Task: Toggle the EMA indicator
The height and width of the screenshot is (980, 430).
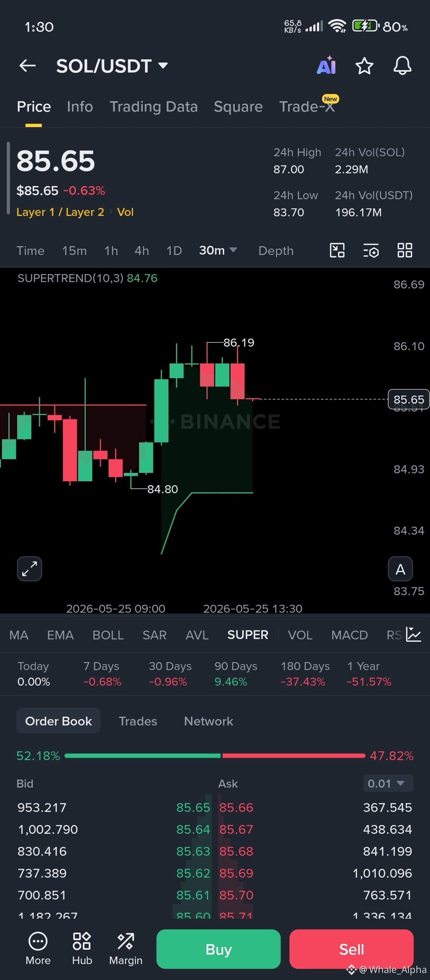Action: 60,635
